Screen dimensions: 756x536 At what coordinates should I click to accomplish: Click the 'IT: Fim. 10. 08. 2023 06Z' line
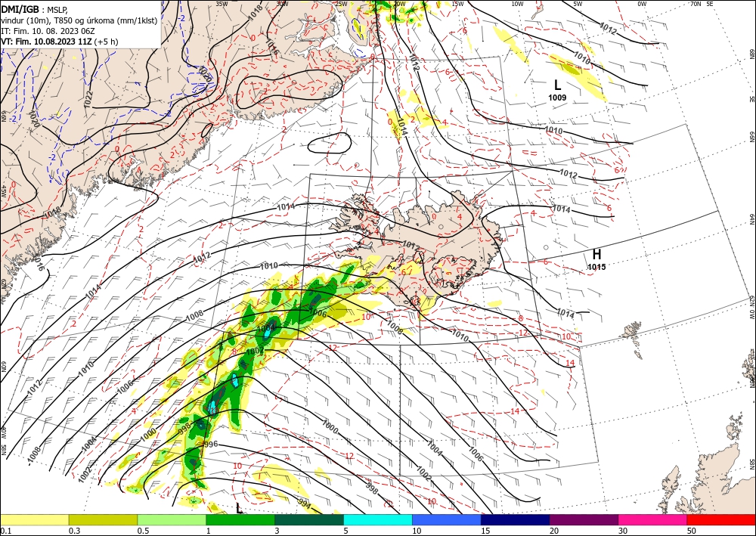pyautogui.click(x=48, y=31)
